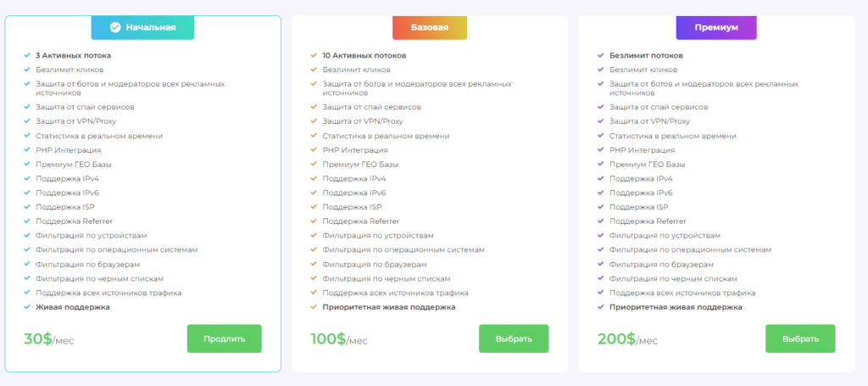868x386 pixels.
Task: Click purple checkmark beside Поддержка Referrer
Action: tap(601, 221)
